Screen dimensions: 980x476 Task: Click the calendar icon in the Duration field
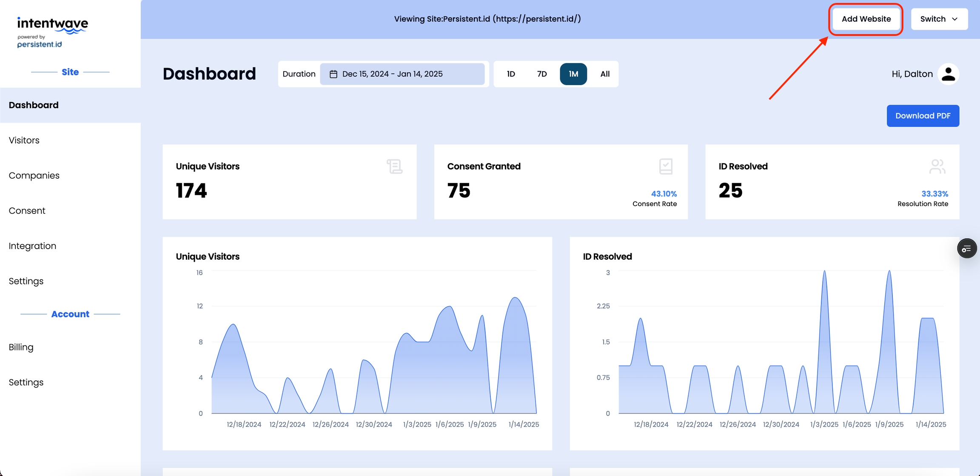click(333, 74)
